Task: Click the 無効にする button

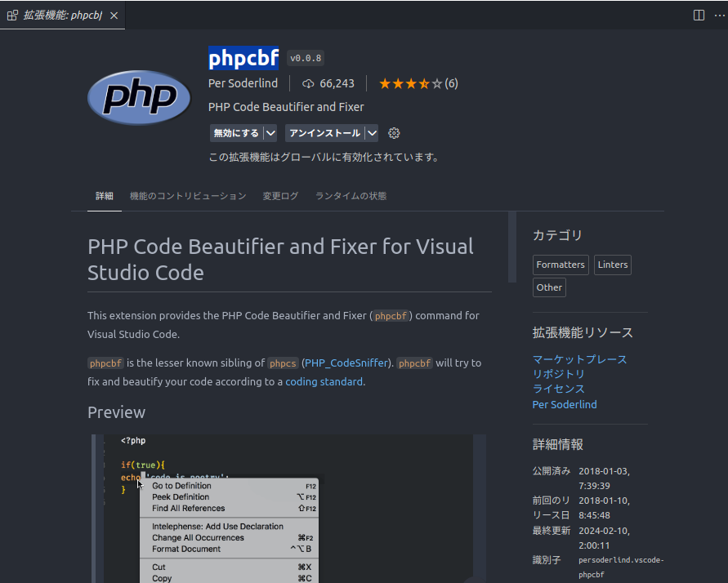Action: 236,133
